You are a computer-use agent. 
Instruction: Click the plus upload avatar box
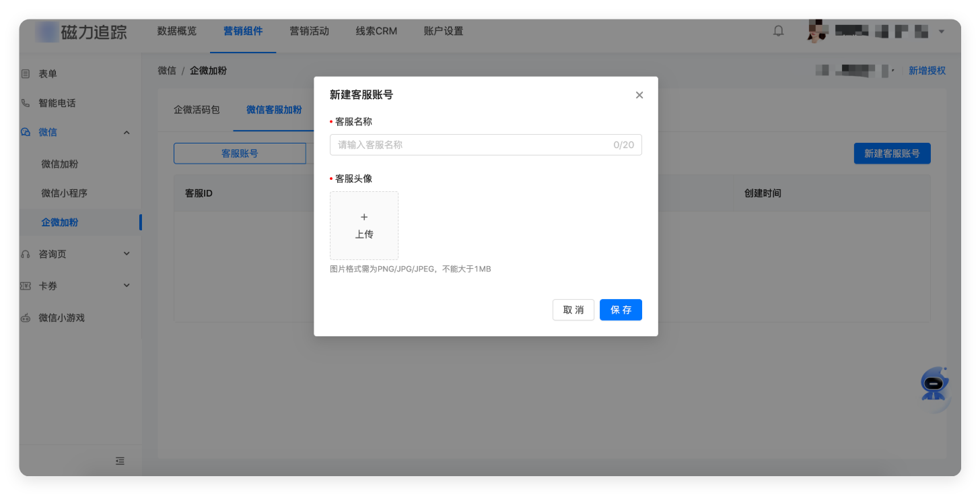364,226
